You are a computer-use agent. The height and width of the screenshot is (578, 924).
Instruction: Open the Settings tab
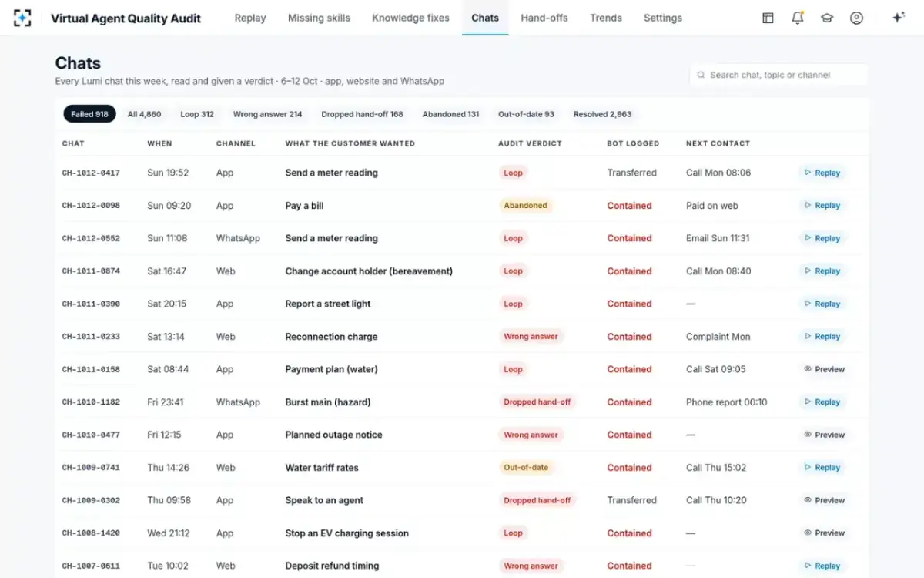[x=663, y=18]
